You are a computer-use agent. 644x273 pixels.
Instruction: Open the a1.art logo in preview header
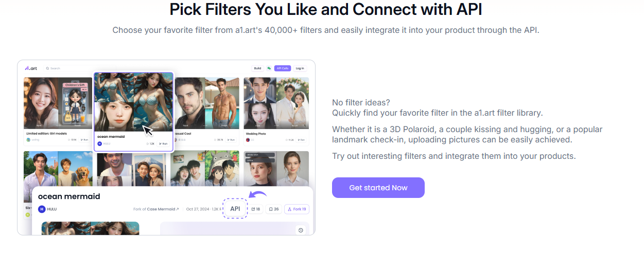(31, 68)
